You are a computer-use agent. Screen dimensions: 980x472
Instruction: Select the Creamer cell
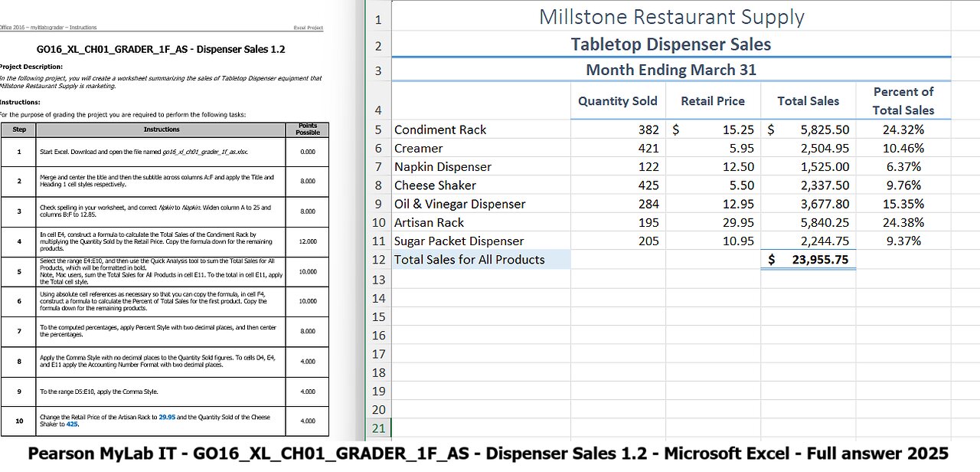[x=481, y=148]
